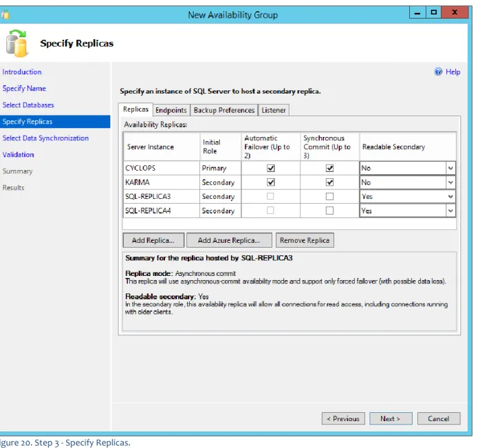Go to the Validation page

[18, 154]
